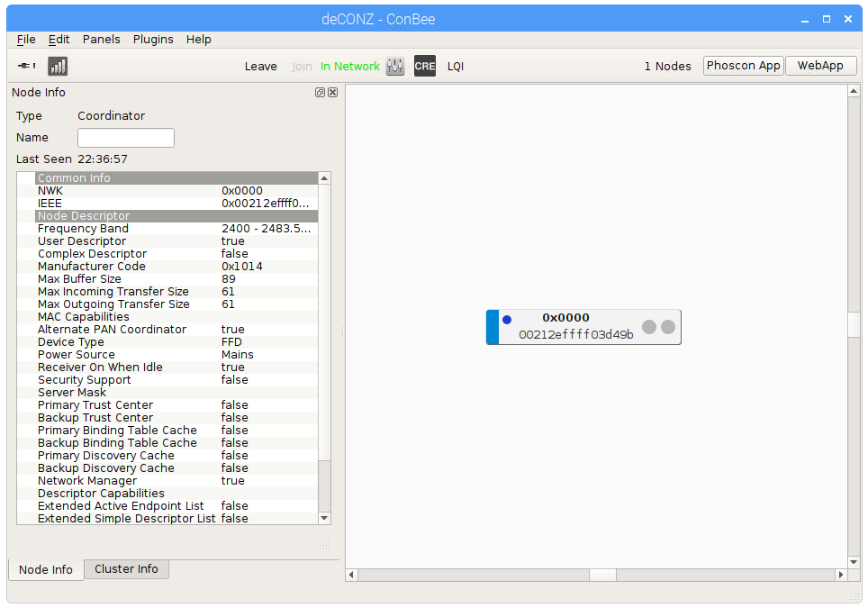
Task: Open the network settings sliders icon
Action: (394, 66)
